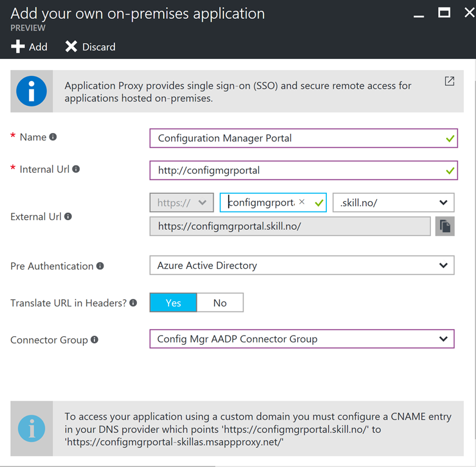Set Translate URL in Headers to No
476x467 pixels.
tap(220, 303)
